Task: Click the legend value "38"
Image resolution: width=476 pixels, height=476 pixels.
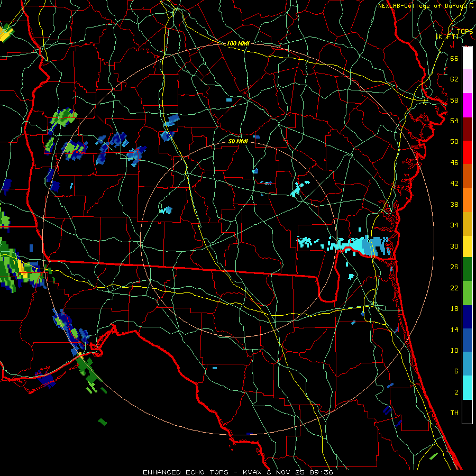Action: point(454,204)
